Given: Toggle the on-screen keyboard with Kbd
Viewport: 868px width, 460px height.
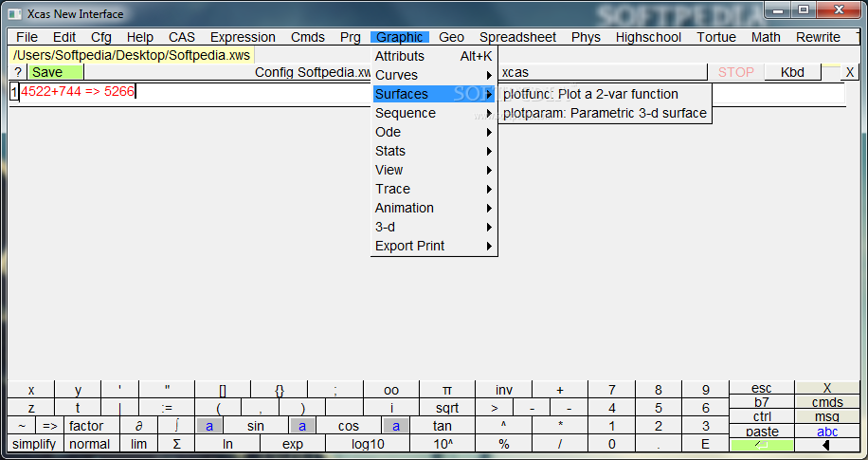Looking at the screenshot, I should coord(792,72).
